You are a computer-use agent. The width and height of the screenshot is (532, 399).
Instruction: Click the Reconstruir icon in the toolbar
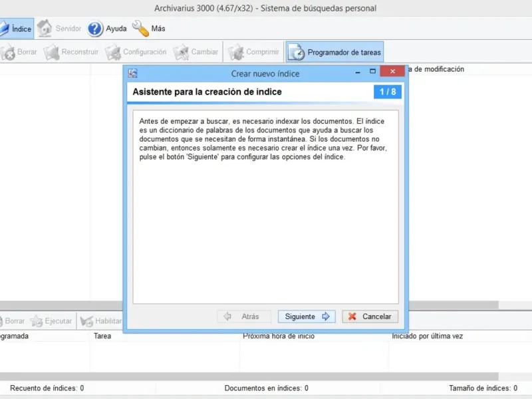click(x=52, y=53)
